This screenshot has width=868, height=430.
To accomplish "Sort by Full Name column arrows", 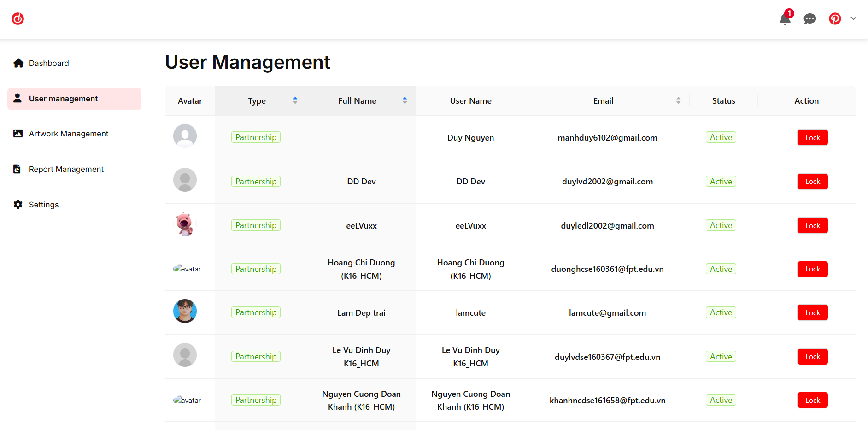I will click(405, 100).
